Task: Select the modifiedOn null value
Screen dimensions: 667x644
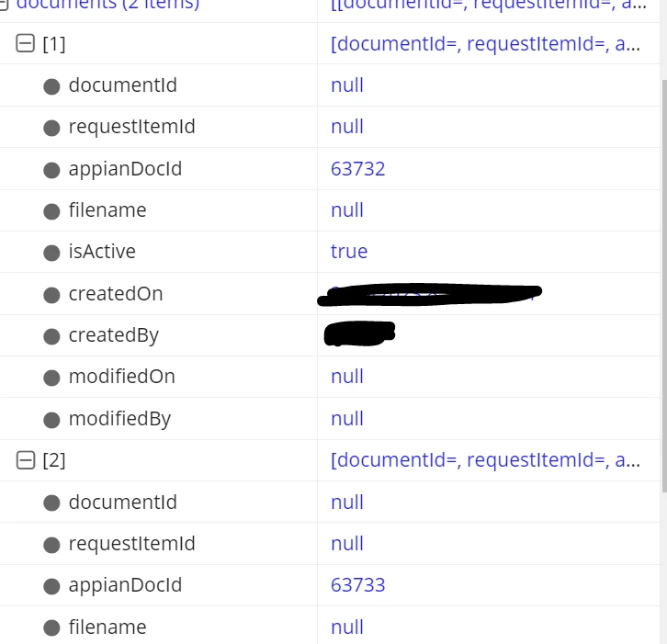Action: [x=347, y=377]
